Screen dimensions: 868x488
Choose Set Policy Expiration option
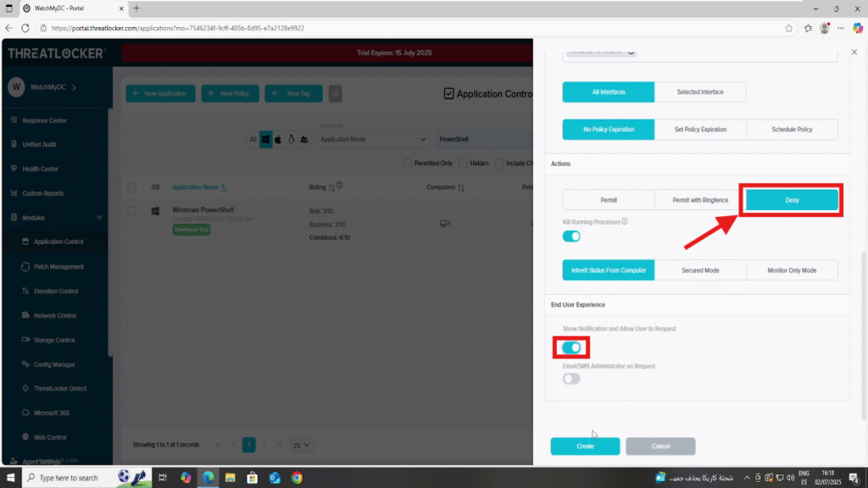pyautogui.click(x=700, y=130)
